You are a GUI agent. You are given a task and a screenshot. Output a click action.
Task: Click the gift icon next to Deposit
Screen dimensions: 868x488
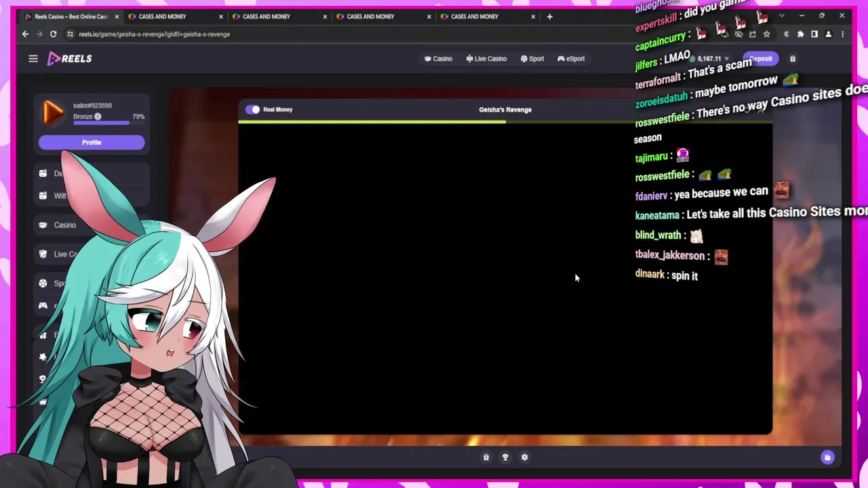click(792, 59)
